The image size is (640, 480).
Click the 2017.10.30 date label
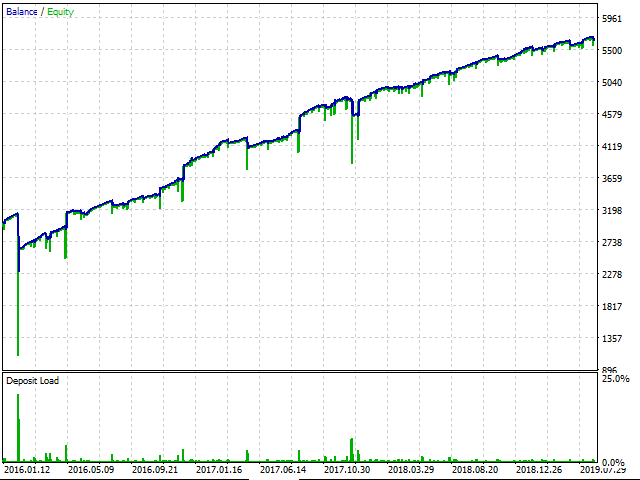(347, 470)
